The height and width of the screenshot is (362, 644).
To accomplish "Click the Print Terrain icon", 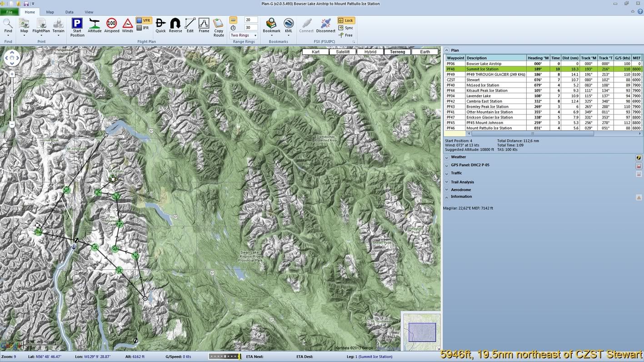I will tap(58, 23).
